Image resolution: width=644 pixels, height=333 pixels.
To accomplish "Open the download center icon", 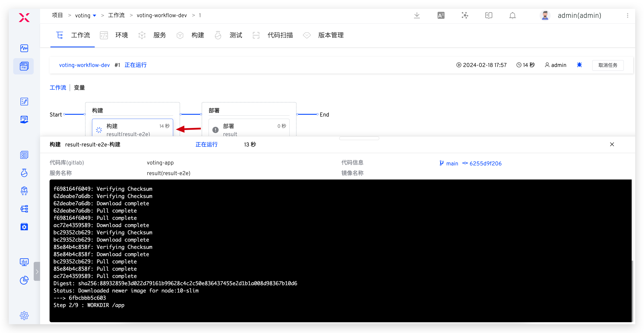I will [417, 15].
